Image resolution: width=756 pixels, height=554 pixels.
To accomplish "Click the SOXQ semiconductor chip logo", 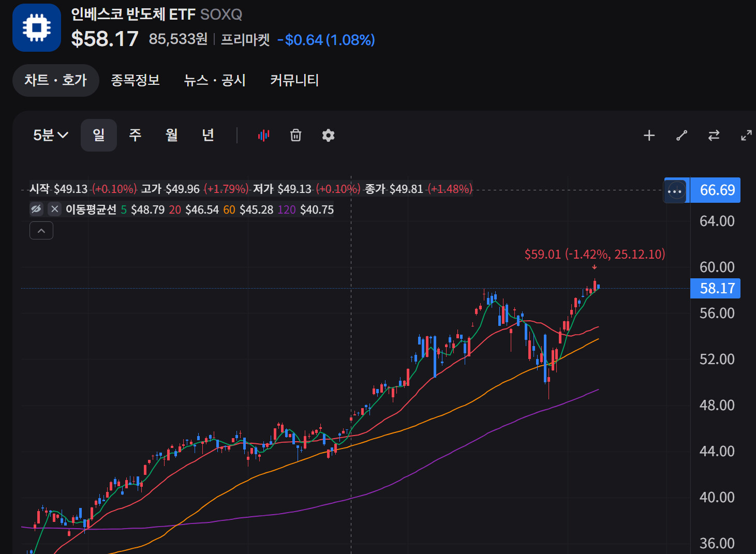I will click(37, 27).
